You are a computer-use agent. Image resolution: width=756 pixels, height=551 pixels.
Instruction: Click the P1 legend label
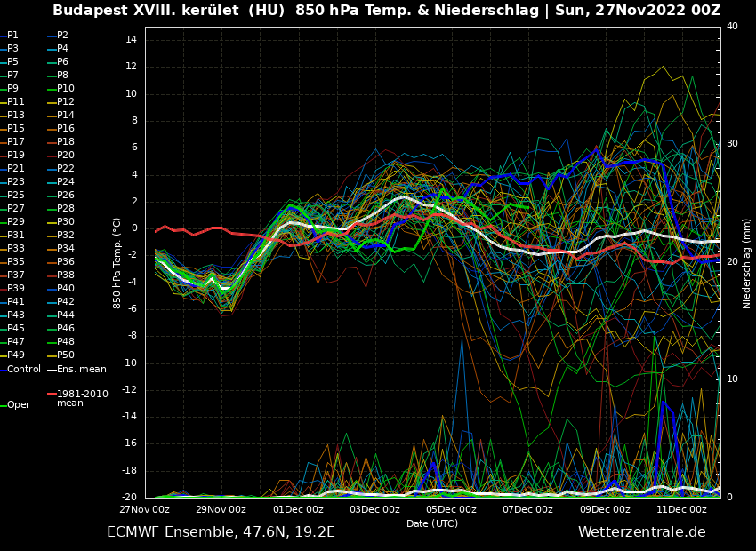point(12,36)
